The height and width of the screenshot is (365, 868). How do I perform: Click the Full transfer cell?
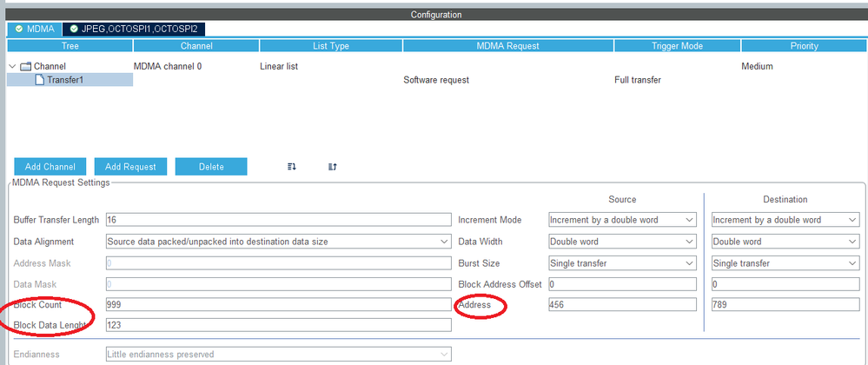pyautogui.click(x=638, y=80)
